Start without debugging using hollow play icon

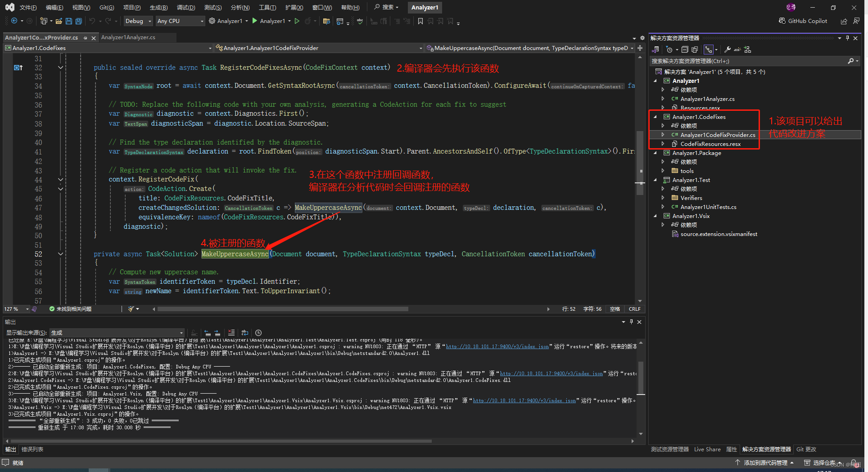click(x=297, y=21)
